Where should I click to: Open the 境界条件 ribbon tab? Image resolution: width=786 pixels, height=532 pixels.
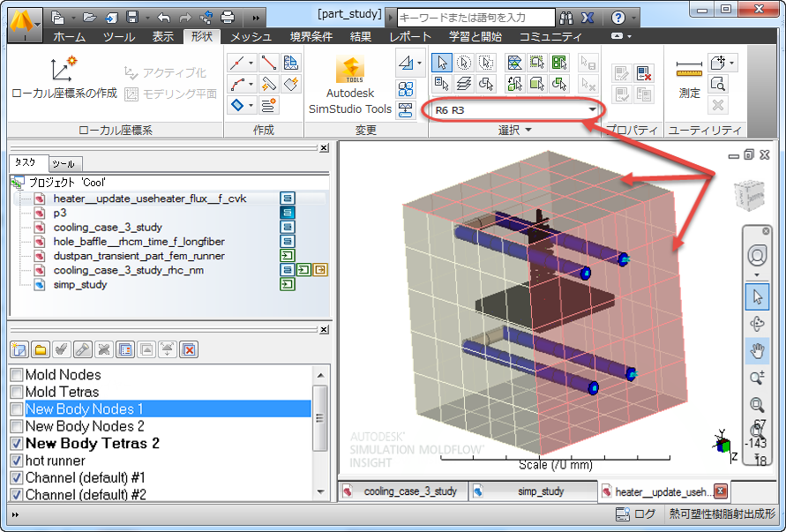311,36
